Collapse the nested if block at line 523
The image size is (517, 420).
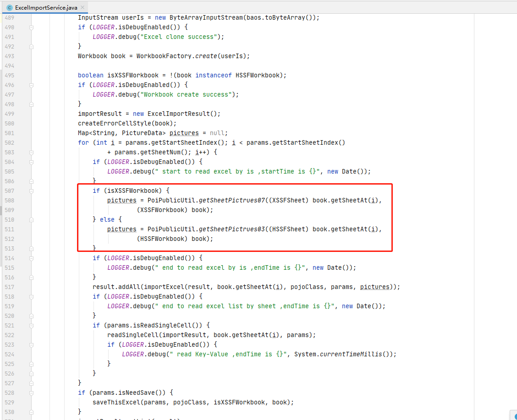31,344
